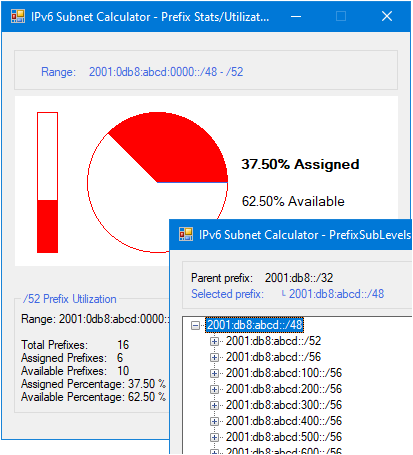Close the Prefix Stats/Utilization window
This screenshot has height=455, width=413.
(x=387, y=16)
